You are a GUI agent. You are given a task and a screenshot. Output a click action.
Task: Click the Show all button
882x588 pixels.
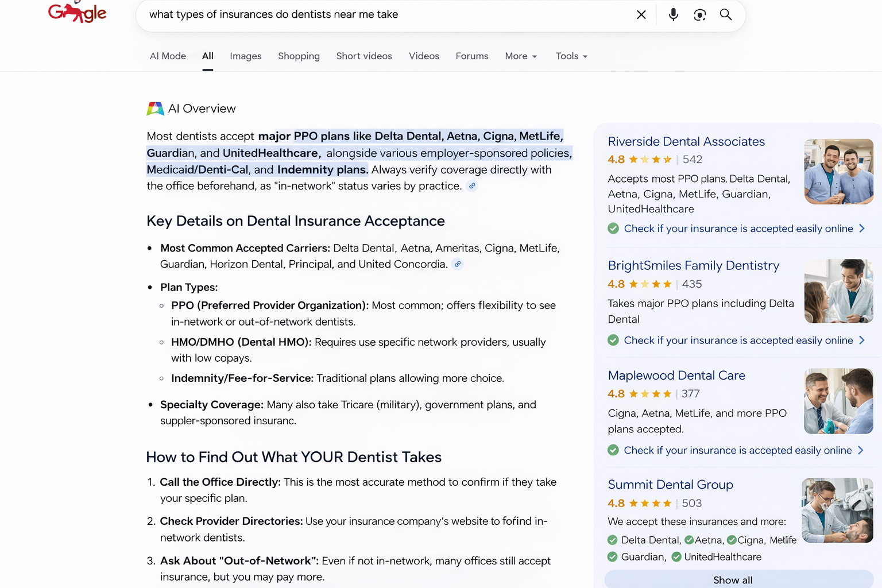[x=739, y=579]
